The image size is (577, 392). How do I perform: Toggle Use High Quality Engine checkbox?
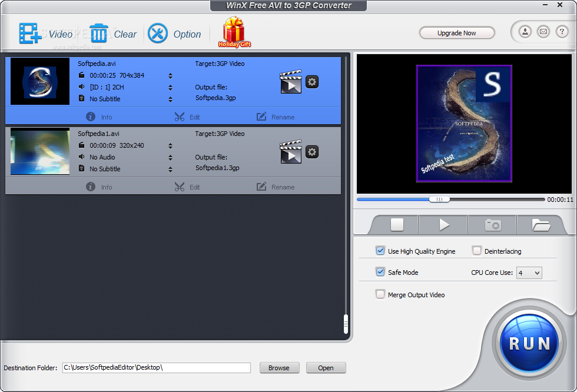point(380,251)
